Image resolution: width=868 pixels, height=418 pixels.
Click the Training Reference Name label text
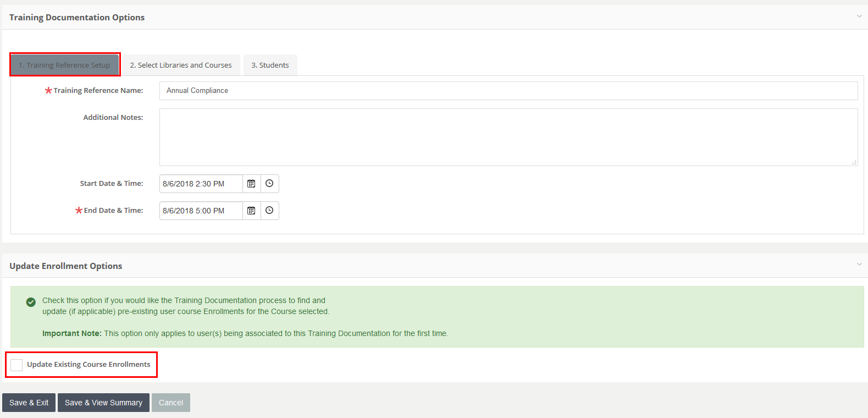(x=98, y=91)
